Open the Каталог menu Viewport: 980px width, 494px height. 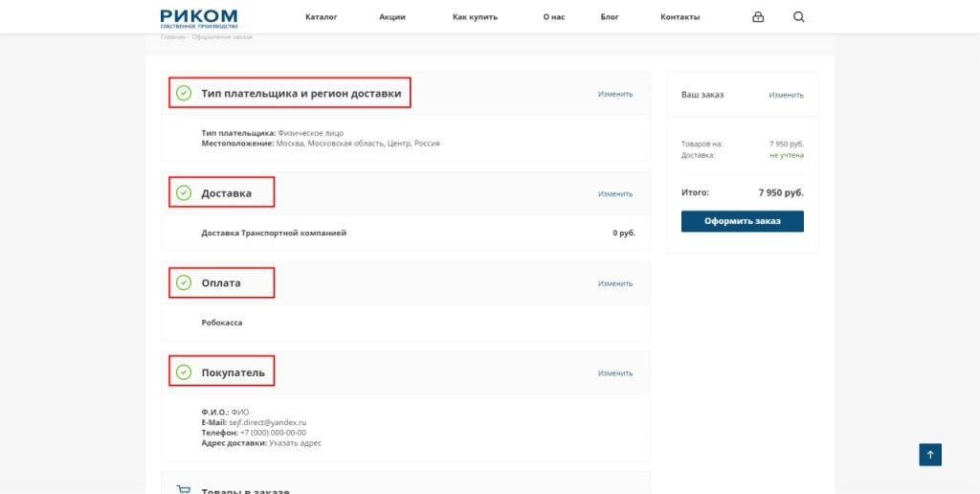tap(322, 17)
